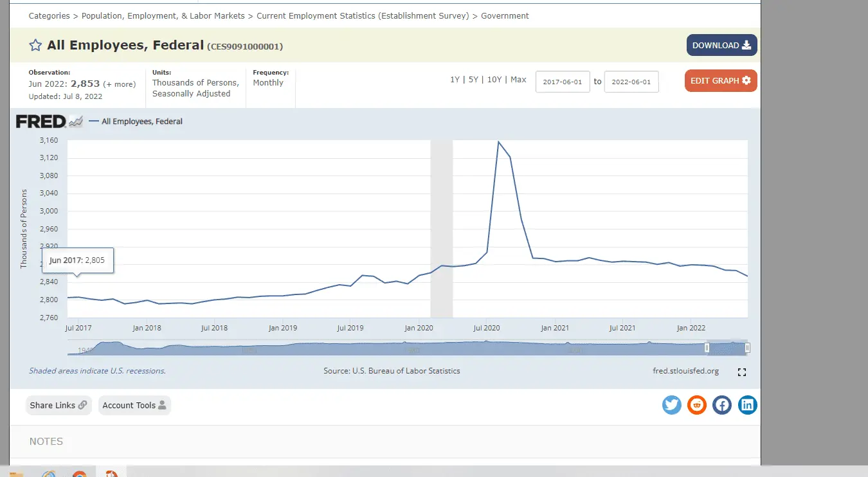Share the graph on Twitter
868x477 pixels.
[672, 405]
